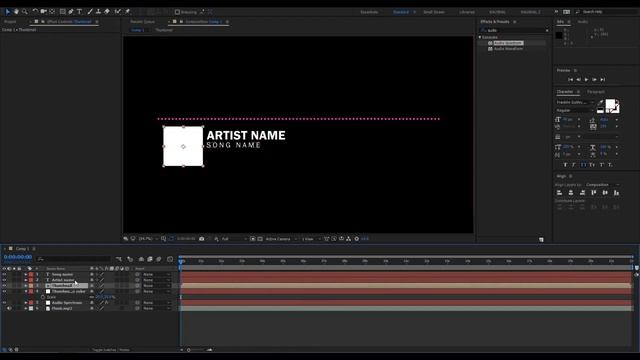Align selected layers to the bottom
This screenshot has width=640, height=360.
point(616,193)
